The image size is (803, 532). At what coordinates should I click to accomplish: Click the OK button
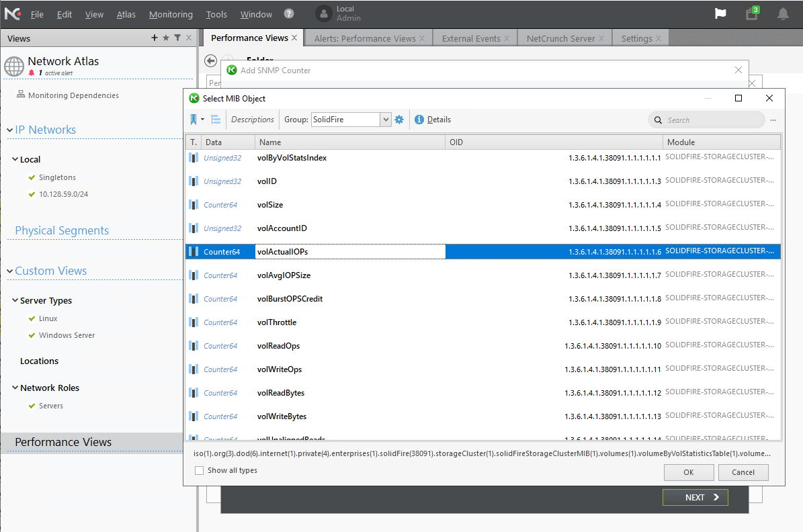pyautogui.click(x=688, y=472)
